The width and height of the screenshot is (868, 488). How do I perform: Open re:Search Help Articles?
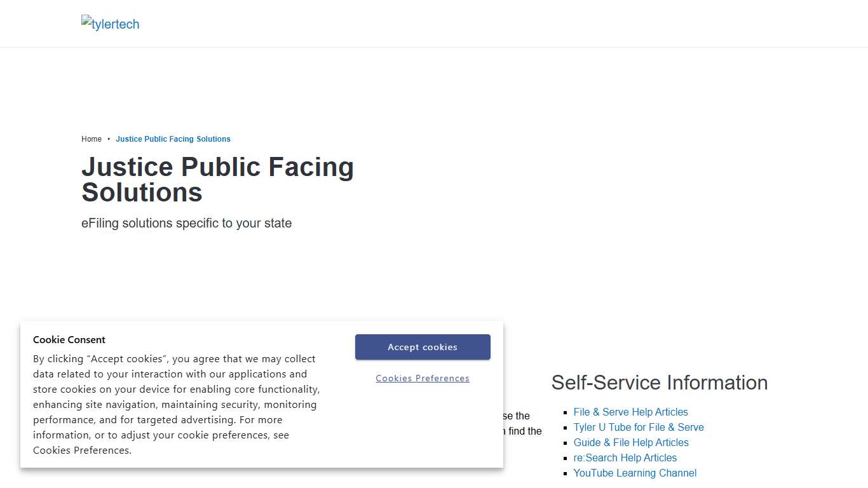(x=625, y=457)
